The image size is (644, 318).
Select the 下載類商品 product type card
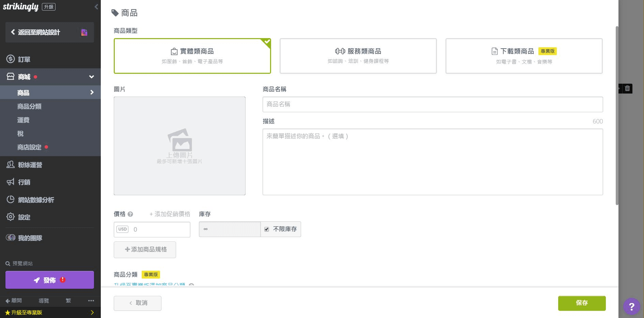(x=523, y=56)
